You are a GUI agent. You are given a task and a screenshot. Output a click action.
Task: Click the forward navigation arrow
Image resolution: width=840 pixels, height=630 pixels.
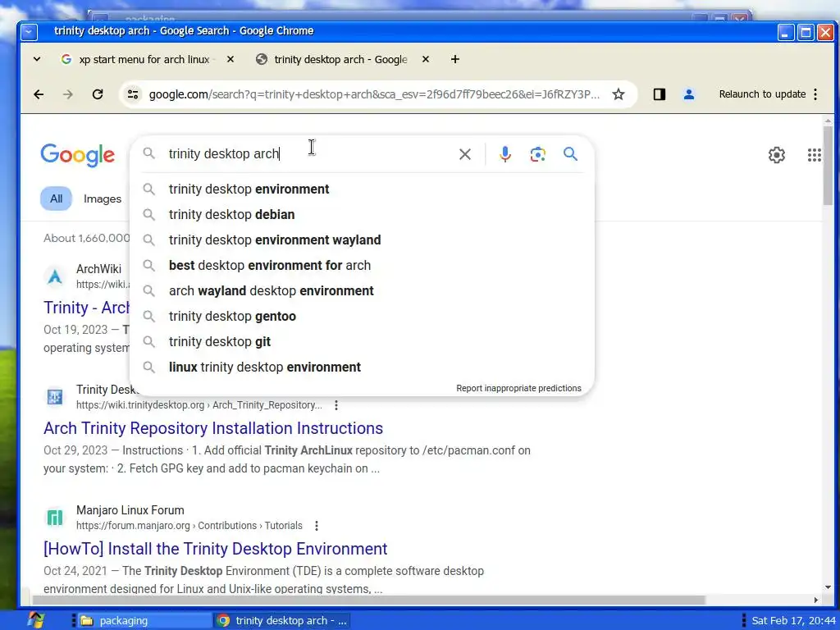tap(67, 95)
